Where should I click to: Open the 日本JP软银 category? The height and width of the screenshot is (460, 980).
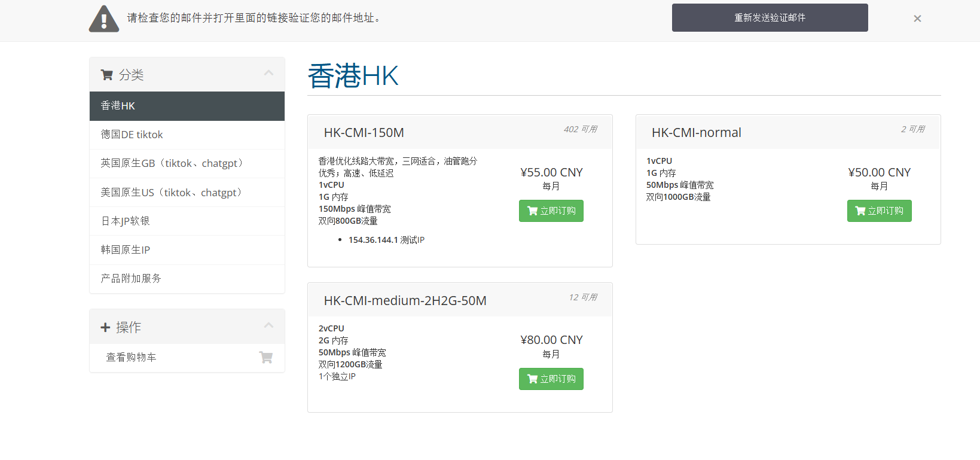click(x=187, y=221)
